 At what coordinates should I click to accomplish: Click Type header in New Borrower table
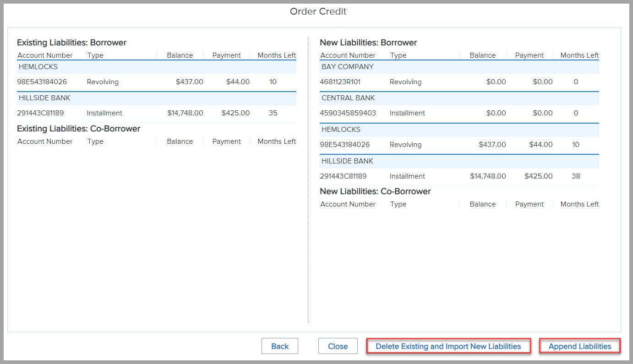[398, 55]
